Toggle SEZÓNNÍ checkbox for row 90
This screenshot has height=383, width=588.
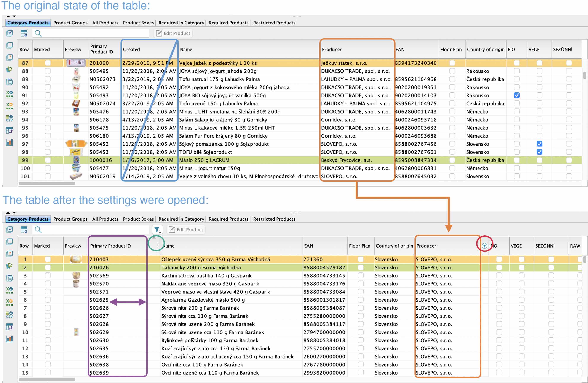[569, 87]
